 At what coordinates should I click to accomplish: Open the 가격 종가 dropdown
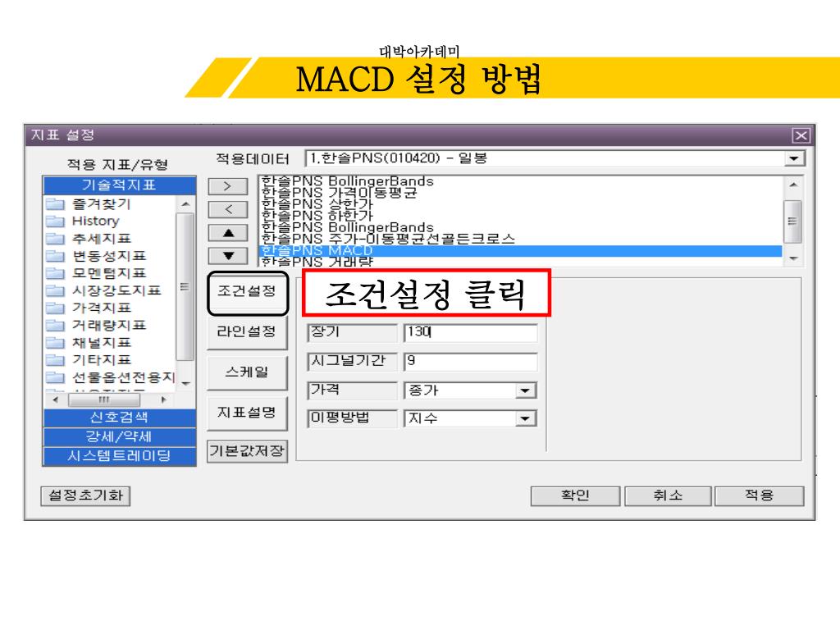pos(525,390)
